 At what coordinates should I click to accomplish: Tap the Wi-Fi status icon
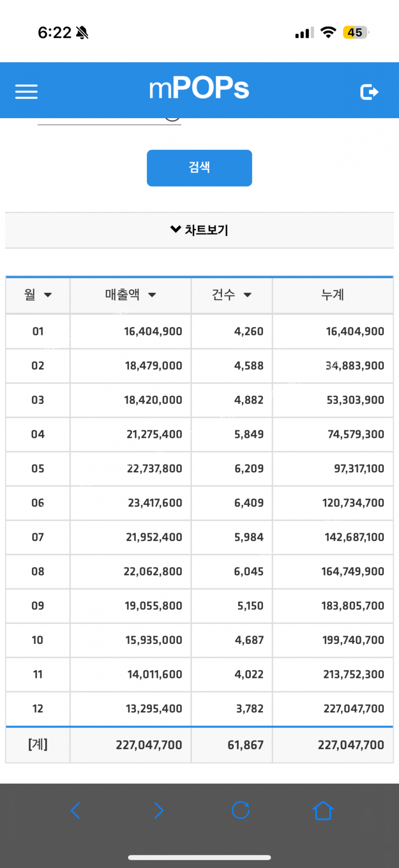[328, 33]
